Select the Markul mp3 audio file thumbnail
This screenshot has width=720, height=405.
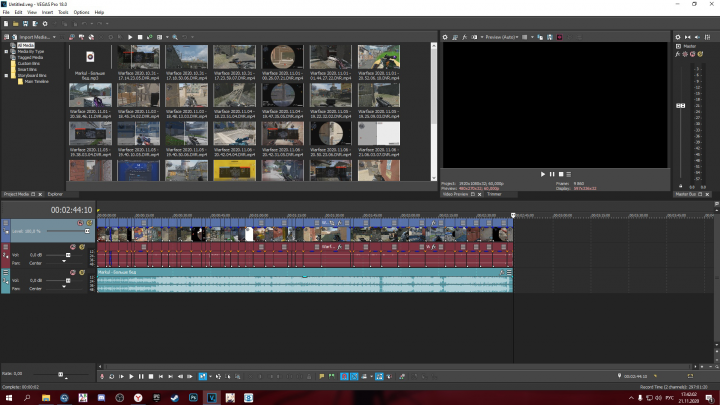(x=90, y=57)
